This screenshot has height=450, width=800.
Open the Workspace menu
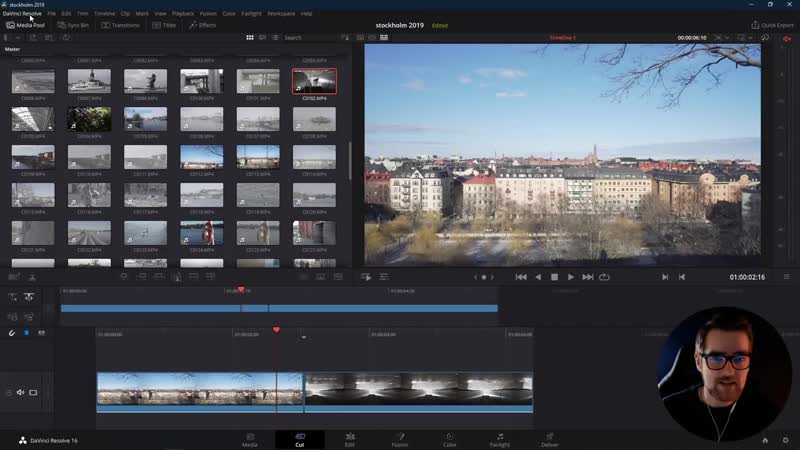[x=281, y=13]
